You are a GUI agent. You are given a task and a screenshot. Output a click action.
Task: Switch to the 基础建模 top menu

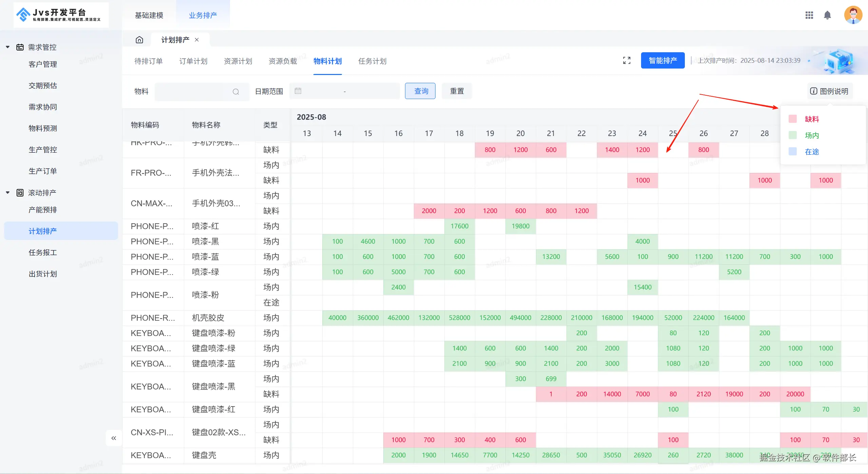tap(149, 15)
